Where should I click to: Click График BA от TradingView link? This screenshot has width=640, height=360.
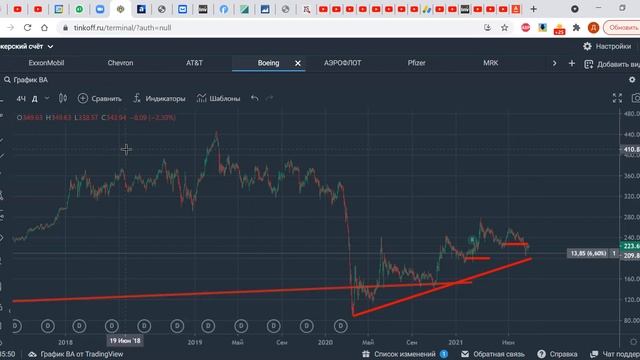(76, 354)
